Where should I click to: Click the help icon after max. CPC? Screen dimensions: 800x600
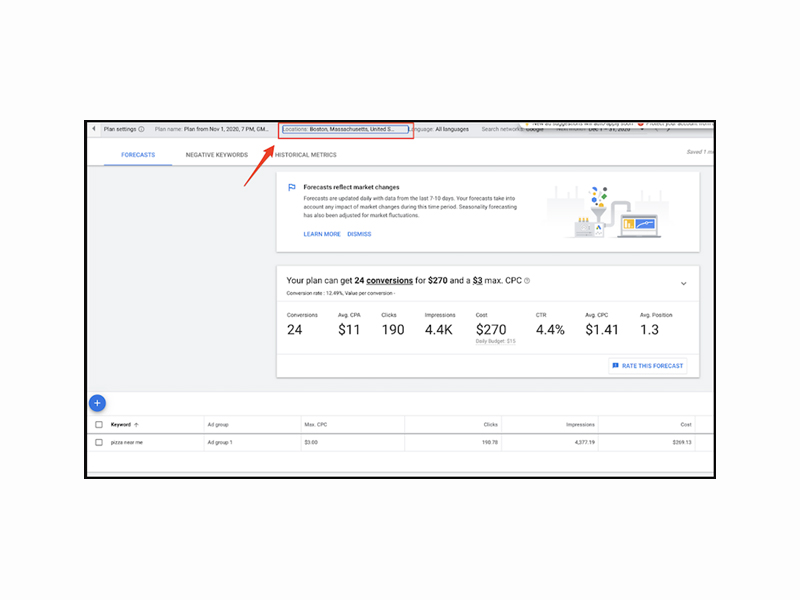point(527,281)
